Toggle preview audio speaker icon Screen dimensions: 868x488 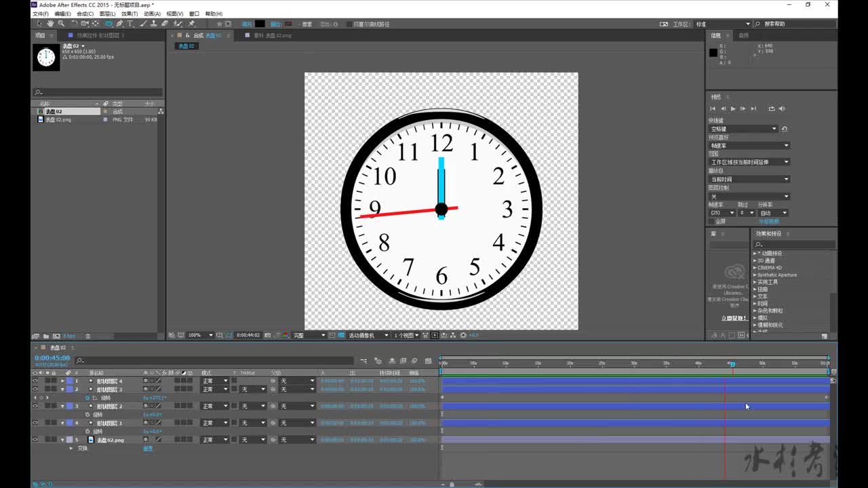coord(782,108)
